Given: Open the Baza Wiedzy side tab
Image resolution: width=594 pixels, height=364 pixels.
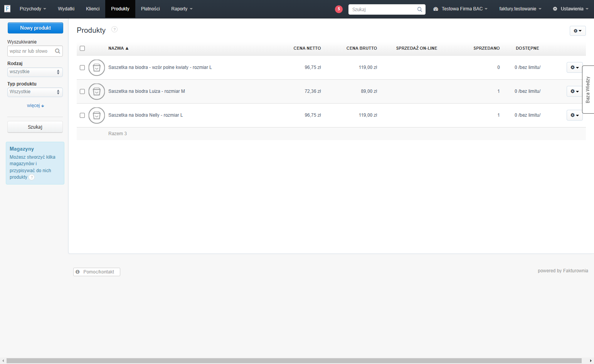Looking at the screenshot, I should click(x=588, y=89).
